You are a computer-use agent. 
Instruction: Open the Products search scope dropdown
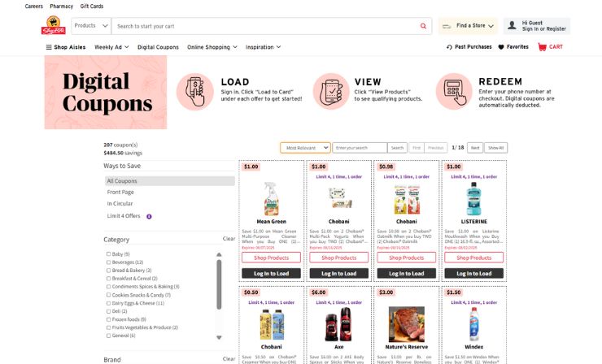coord(91,26)
